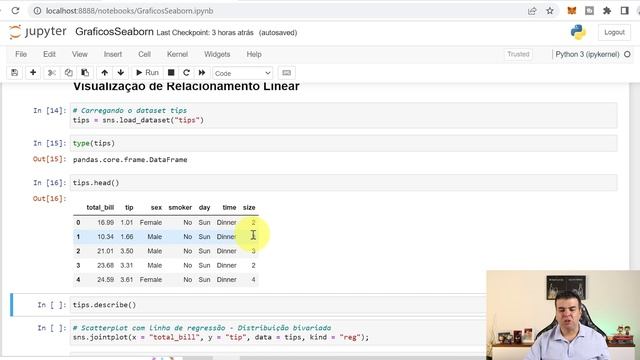Click the smoker column header
Viewport: 640px width, 360px height.
click(x=180, y=207)
